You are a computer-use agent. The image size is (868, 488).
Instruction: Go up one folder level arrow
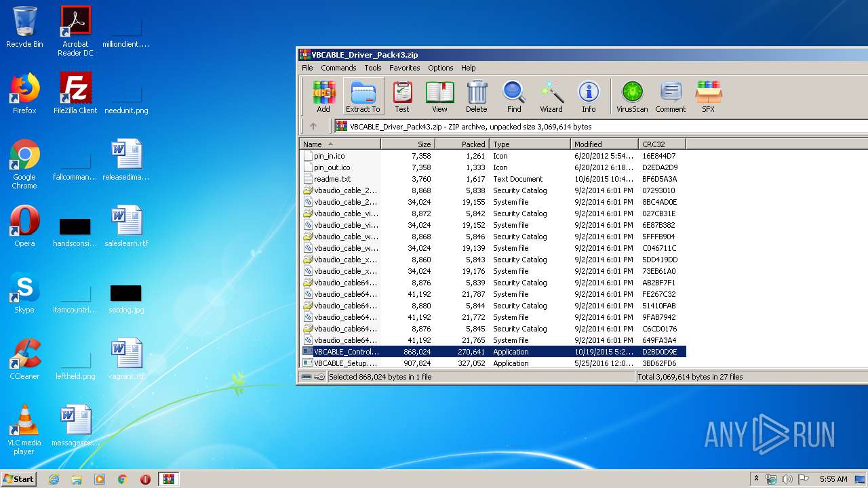click(313, 126)
